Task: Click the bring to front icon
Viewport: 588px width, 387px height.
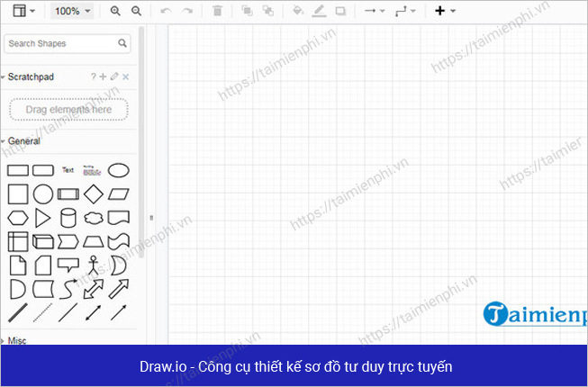Action: (247, 11)
